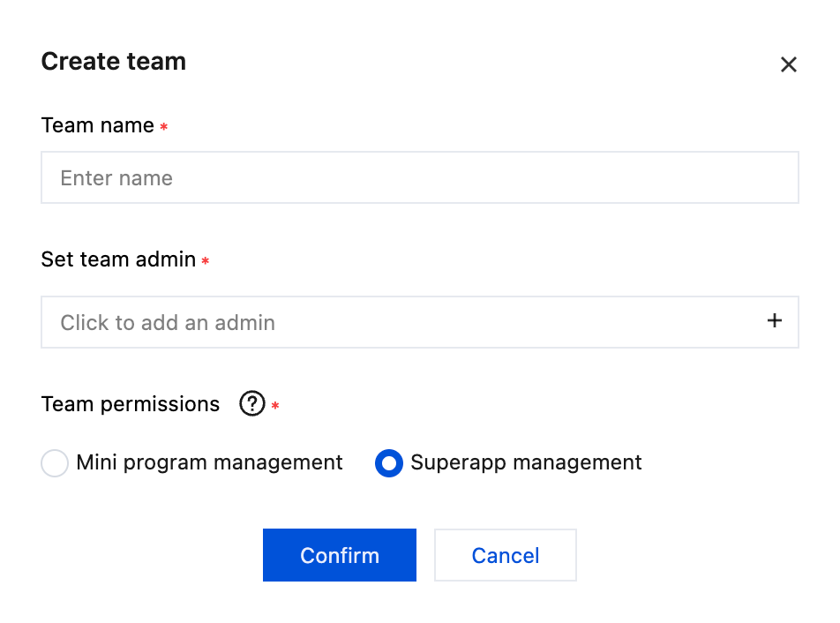The height and width of the screenshot is (623, 840).
Task: Focus the Team name text box
Action: (420, 178)
